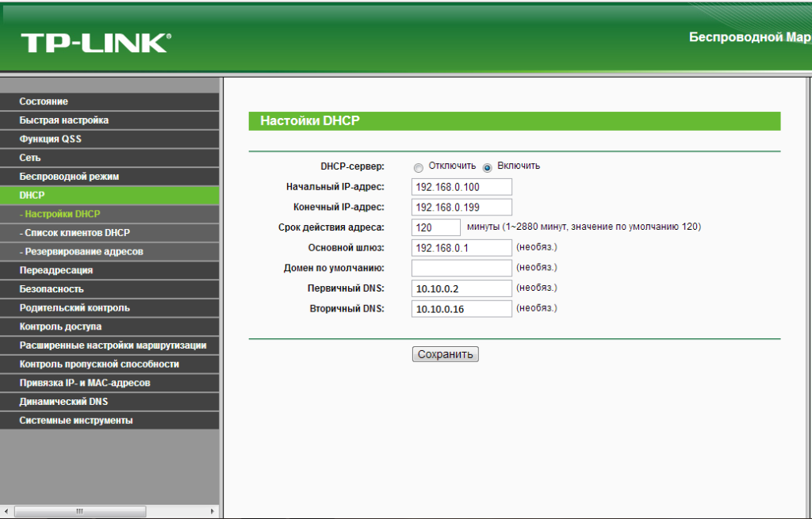Expand the Системные инструменты section
The image size is (812, 519).
pyautogui.click(x=76, y=421)
